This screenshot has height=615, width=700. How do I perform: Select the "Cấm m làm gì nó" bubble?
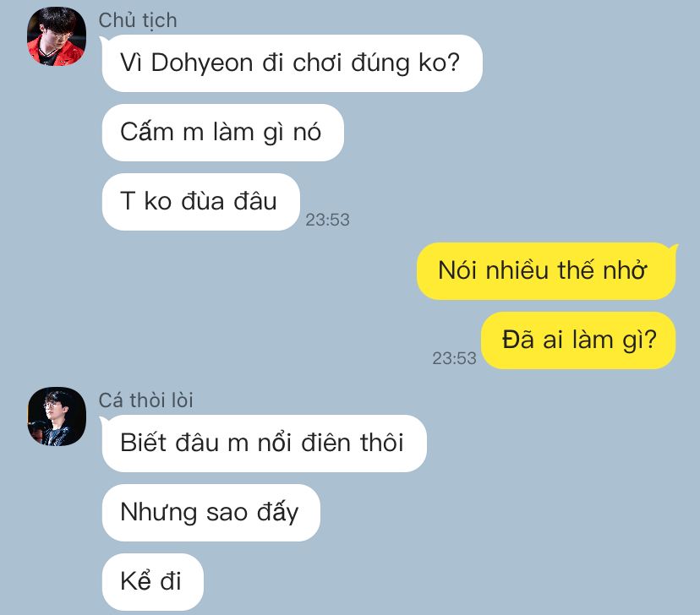[x=223, y=133]
